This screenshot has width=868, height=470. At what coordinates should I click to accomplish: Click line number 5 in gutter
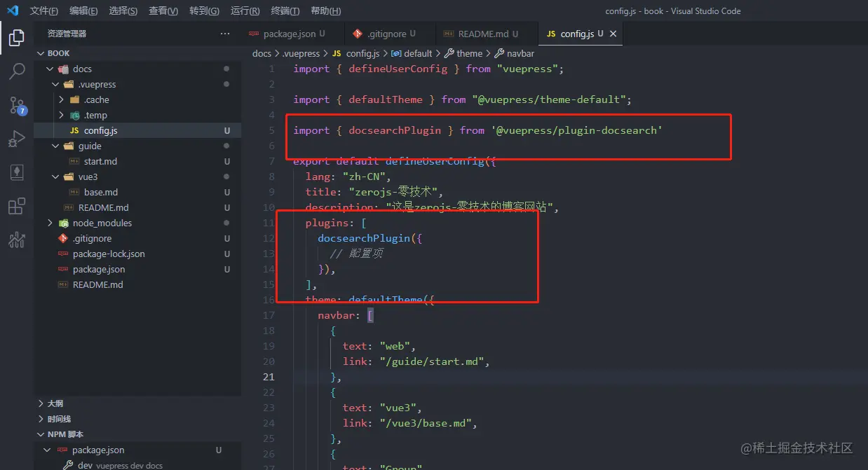click(x=271, y=130)
